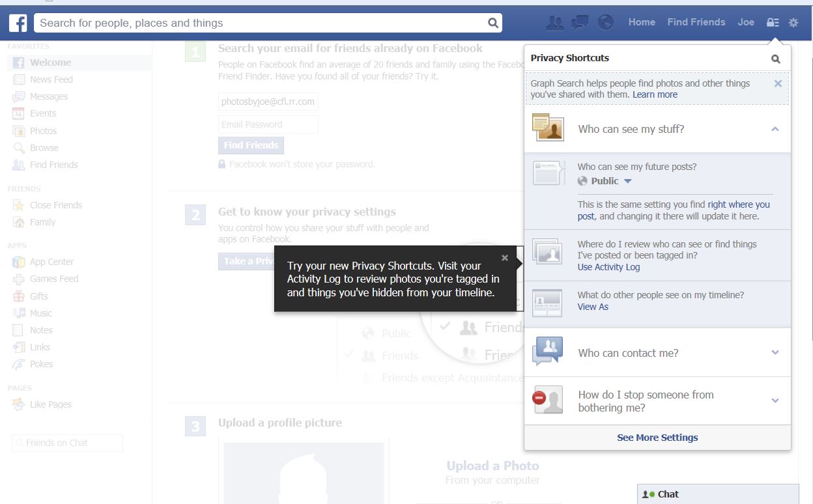
Task: Click the Who can see my stuff icon
Action: pos(548,128)
